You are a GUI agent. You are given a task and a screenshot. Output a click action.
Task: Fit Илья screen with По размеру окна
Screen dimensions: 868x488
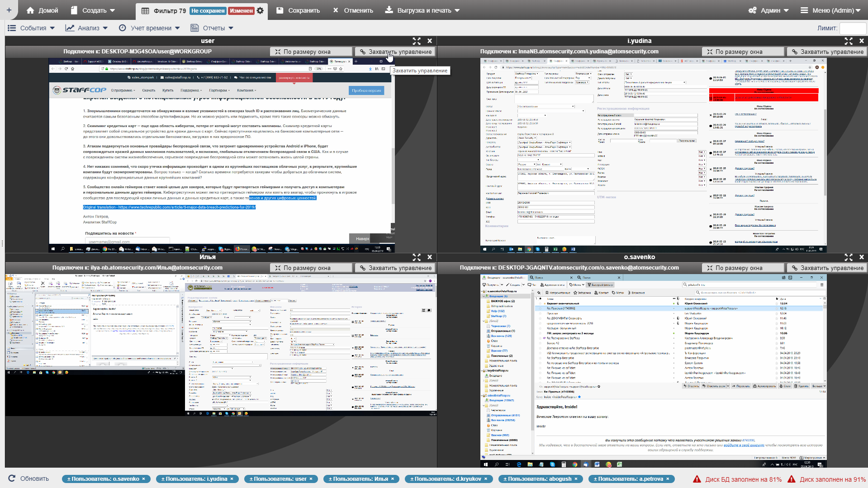coord(311,268)
